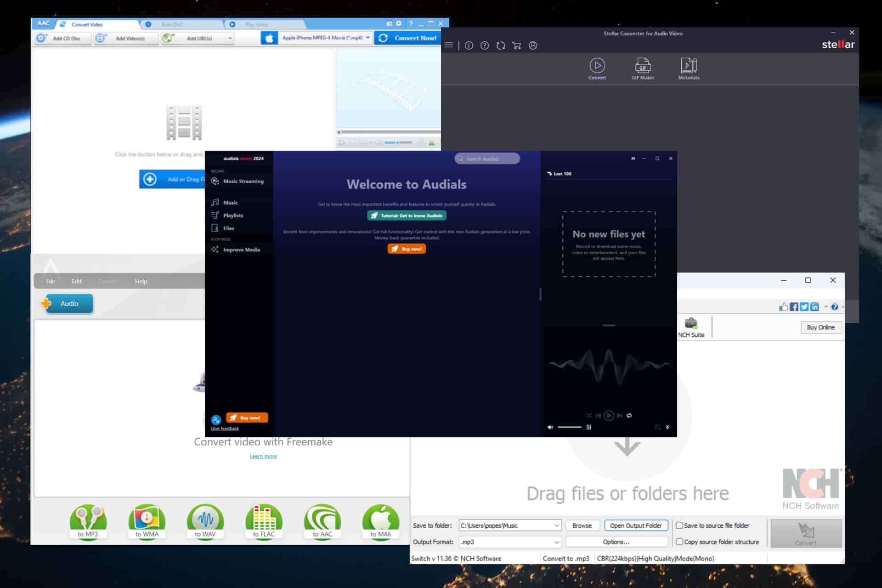Open NCH Suite in Switch toolbar
The width and height of the screenshot is (882, 588).
tap(691, 328)
